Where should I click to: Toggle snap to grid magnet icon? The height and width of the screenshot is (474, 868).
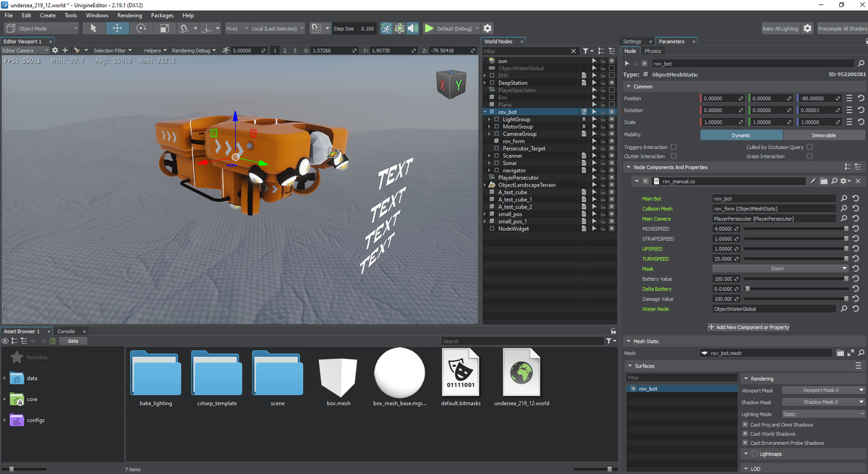pos(316,28)
